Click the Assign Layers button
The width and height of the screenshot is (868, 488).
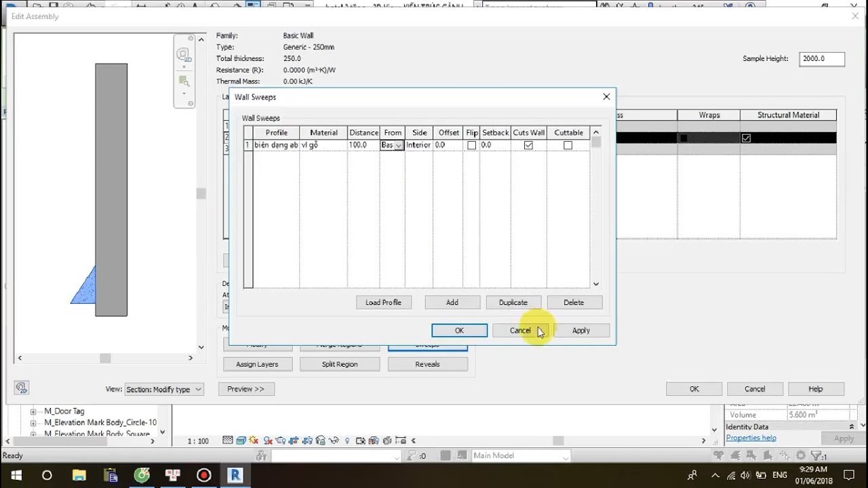coord(257,364)
